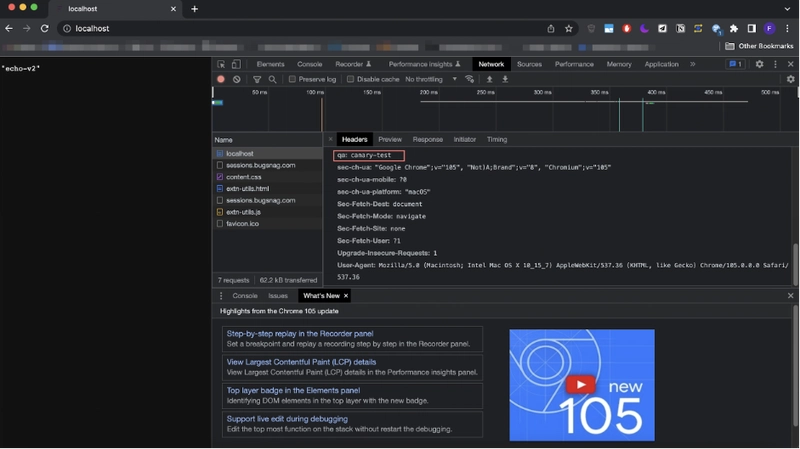This screenshot has height=449, width=800.
Task: Click the share icon in address bar
Action: (x=551, y=29)
